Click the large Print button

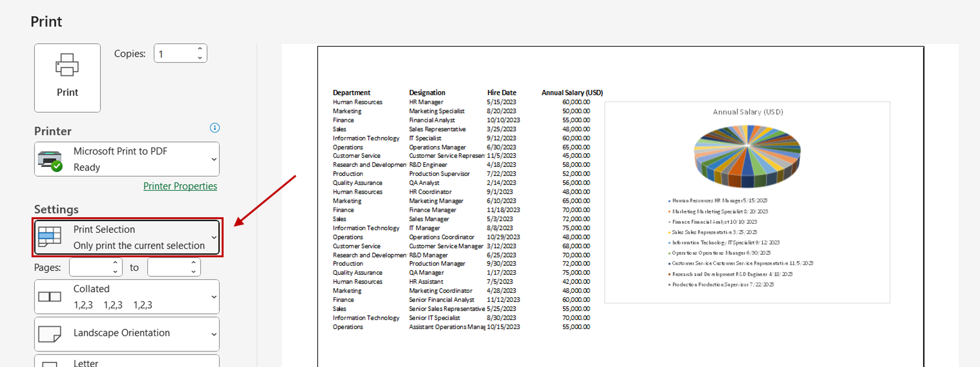(67, 78)
